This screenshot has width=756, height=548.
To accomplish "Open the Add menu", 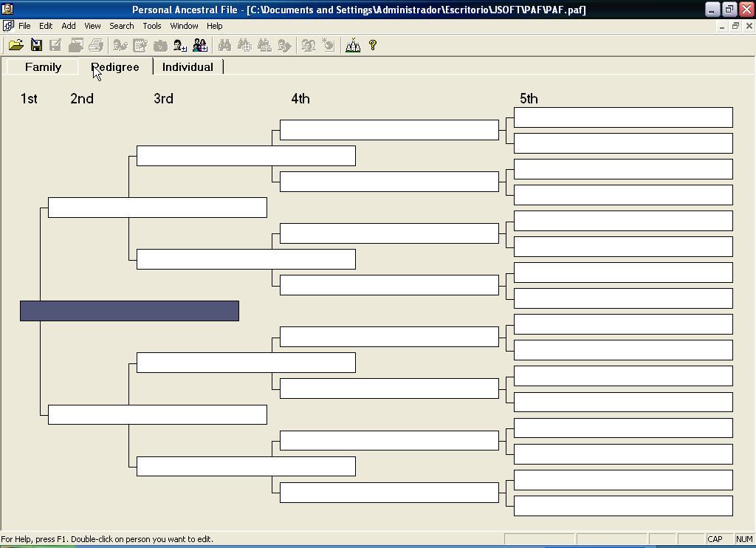I will 68,25.
